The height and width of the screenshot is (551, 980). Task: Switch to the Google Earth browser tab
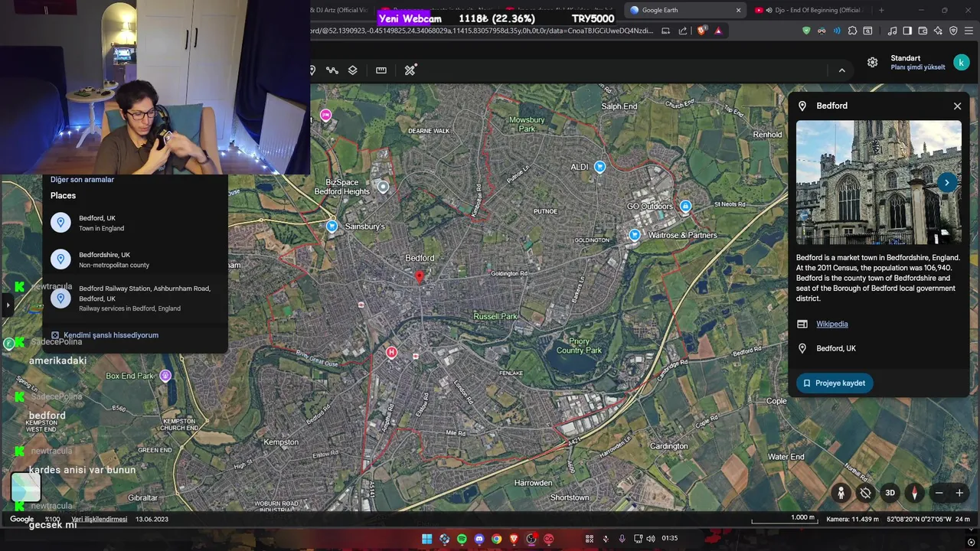tap(684, 10)
